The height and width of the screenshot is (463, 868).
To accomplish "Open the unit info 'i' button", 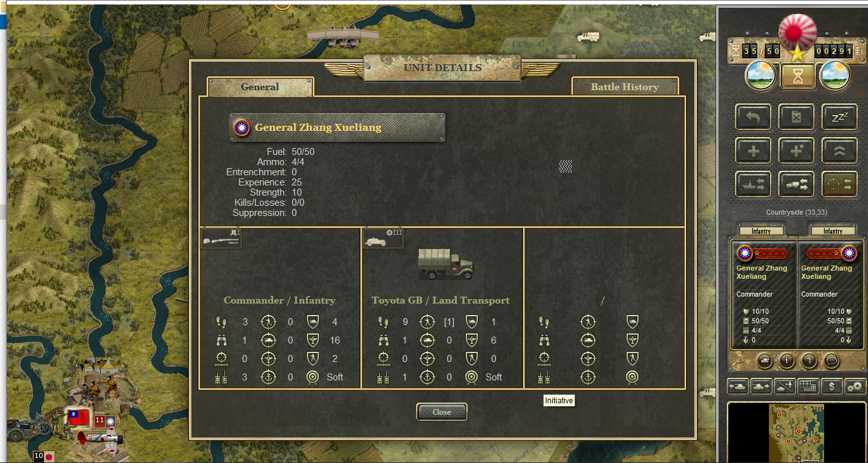I will [x=787, y=361].
